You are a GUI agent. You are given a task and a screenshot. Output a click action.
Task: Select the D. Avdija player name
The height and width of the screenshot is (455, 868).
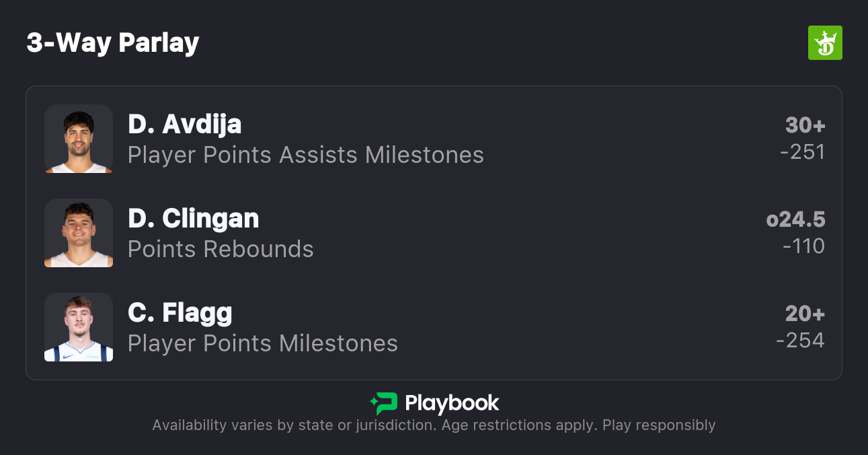(184, 125)
